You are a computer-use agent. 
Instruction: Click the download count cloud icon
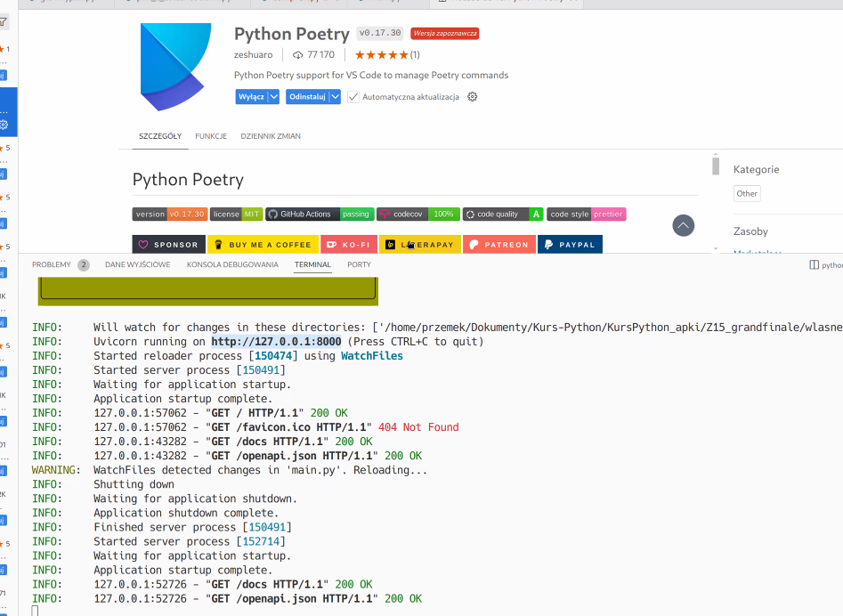coord(297,55)
